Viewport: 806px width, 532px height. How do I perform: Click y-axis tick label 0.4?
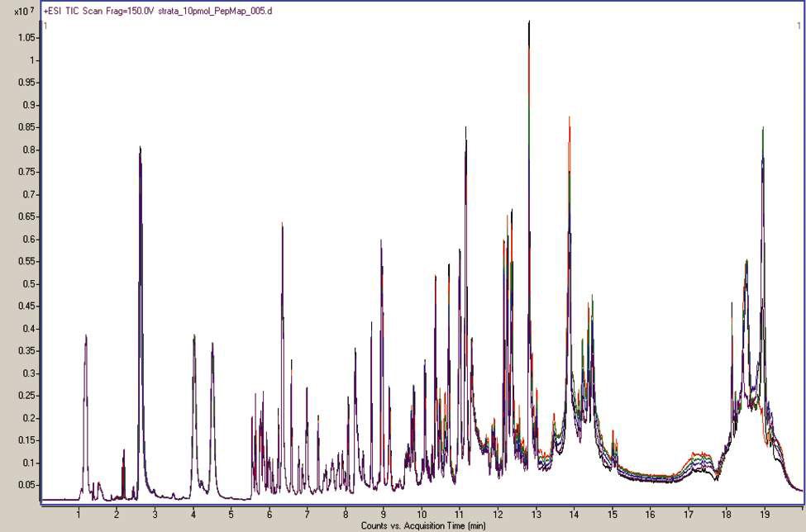coord(27,328)
